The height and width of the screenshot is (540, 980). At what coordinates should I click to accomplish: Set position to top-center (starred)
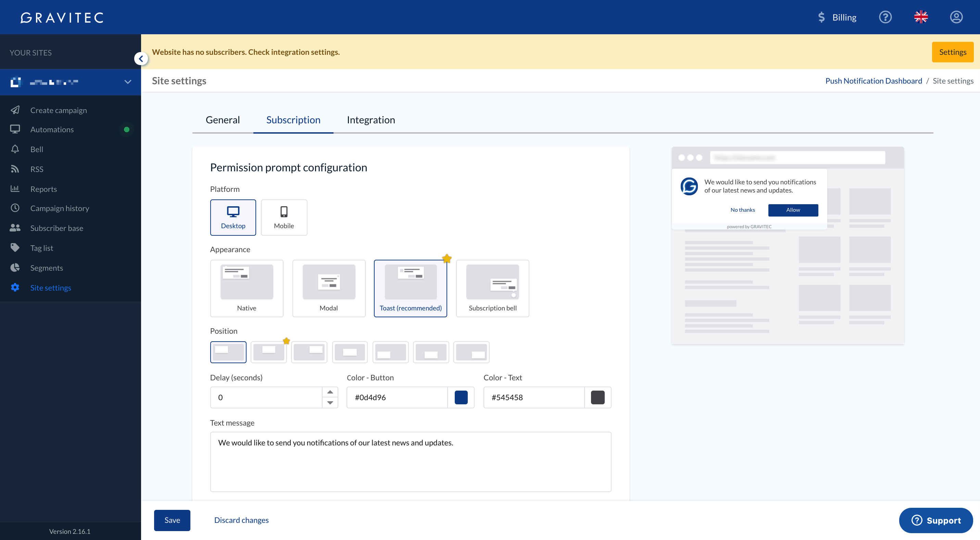268,352
